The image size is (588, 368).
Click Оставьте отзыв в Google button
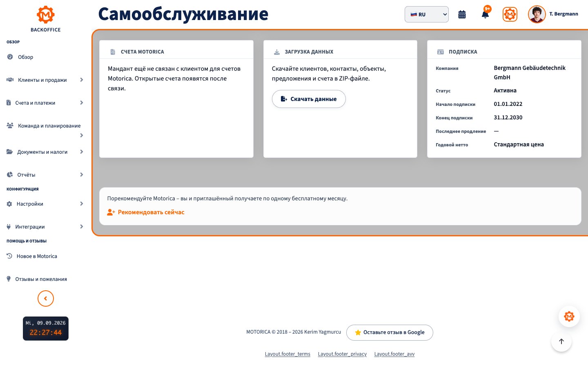pyautogui.click(x=390, y=332)
